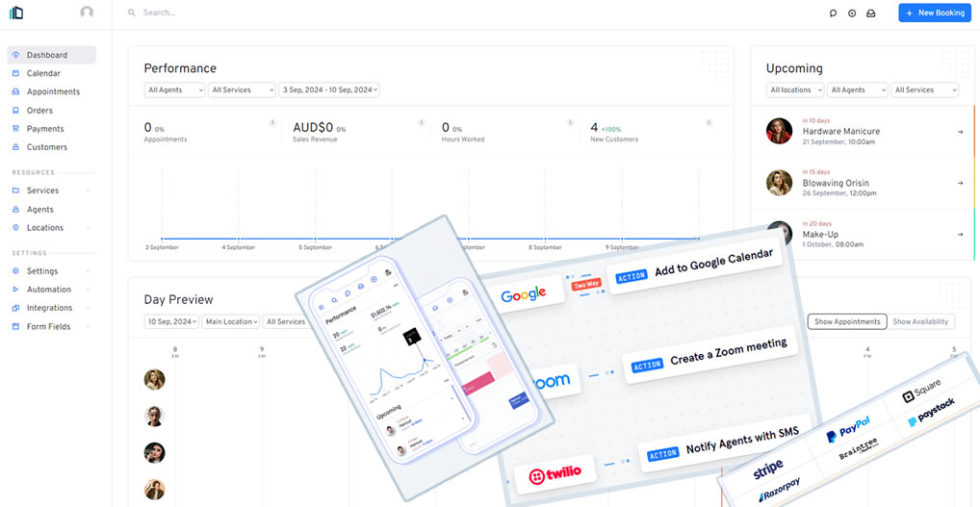Open the Performance All Services dropdown
This screenshot has height=507, width=980.
pyautogui.click(x=242, y=89)
